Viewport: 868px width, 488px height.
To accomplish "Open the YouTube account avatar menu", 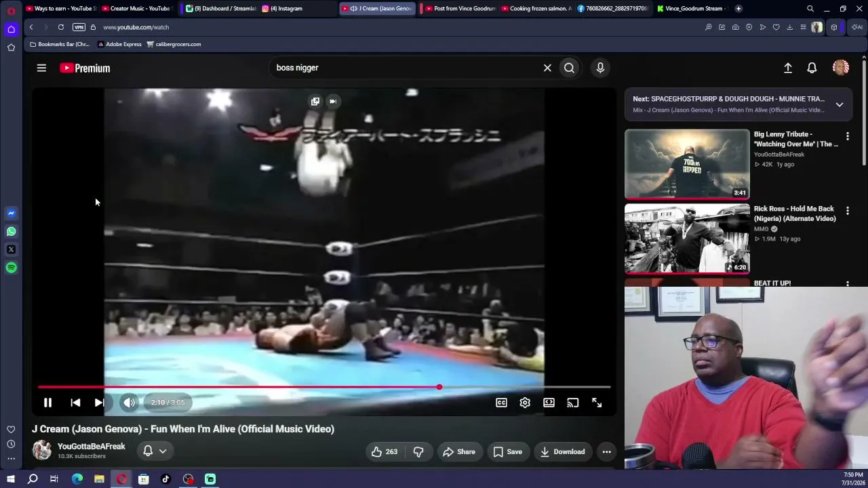I will pos(841,68).
